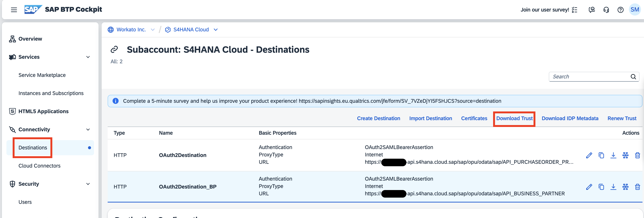This screenshot has width=644, height=218.
Task: Expand the Workato Inc. breadcrumb dropdown
Action: 152,30
